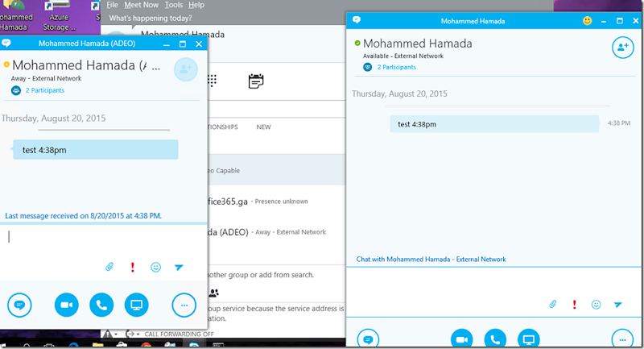Screen dimensions: 644x349
Task: Start audio call in ADEO chat window
Action: click(101, 305)
